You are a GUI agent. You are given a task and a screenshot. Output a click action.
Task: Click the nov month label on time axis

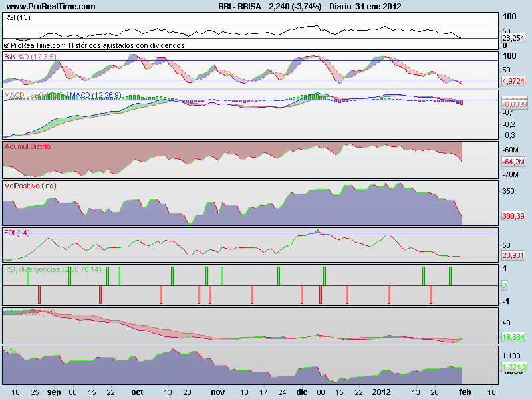(x=218, y=392)
